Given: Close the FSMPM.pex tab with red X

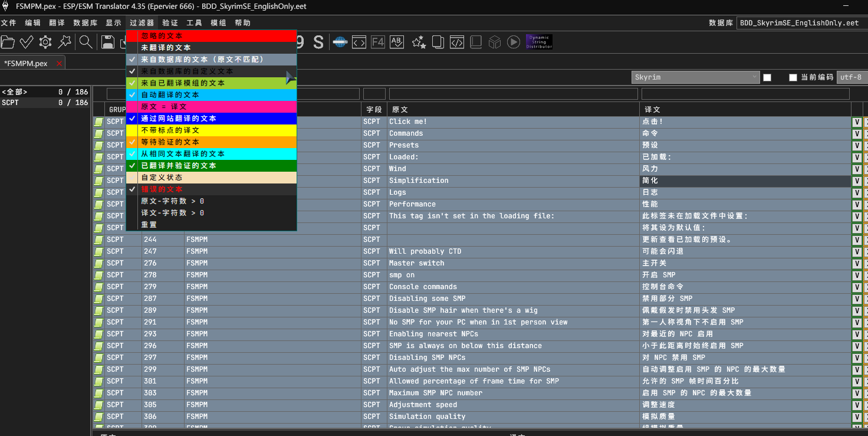Looking at the screenshot, I should pos(59,64).
